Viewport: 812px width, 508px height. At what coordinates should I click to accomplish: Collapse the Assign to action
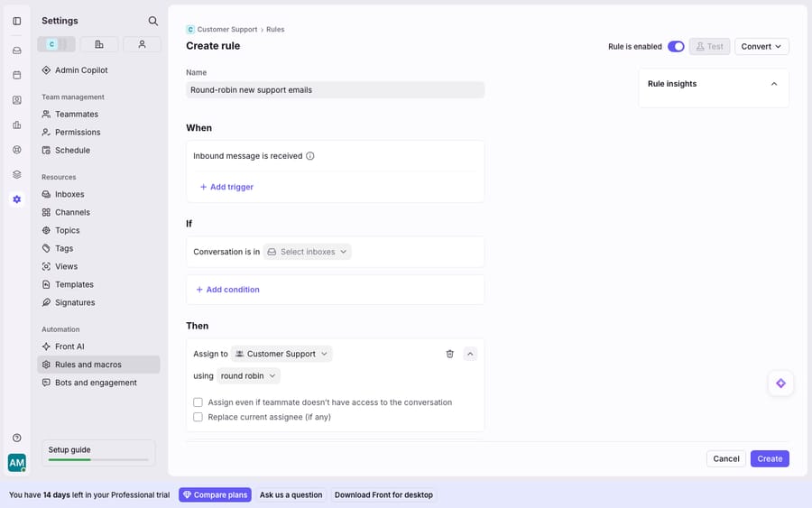[x=470, y=354]
